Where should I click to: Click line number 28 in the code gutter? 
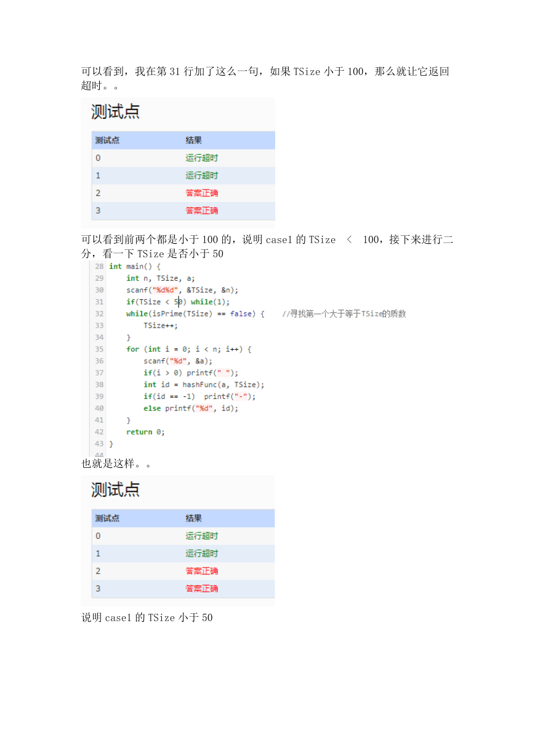coord(99,266)
